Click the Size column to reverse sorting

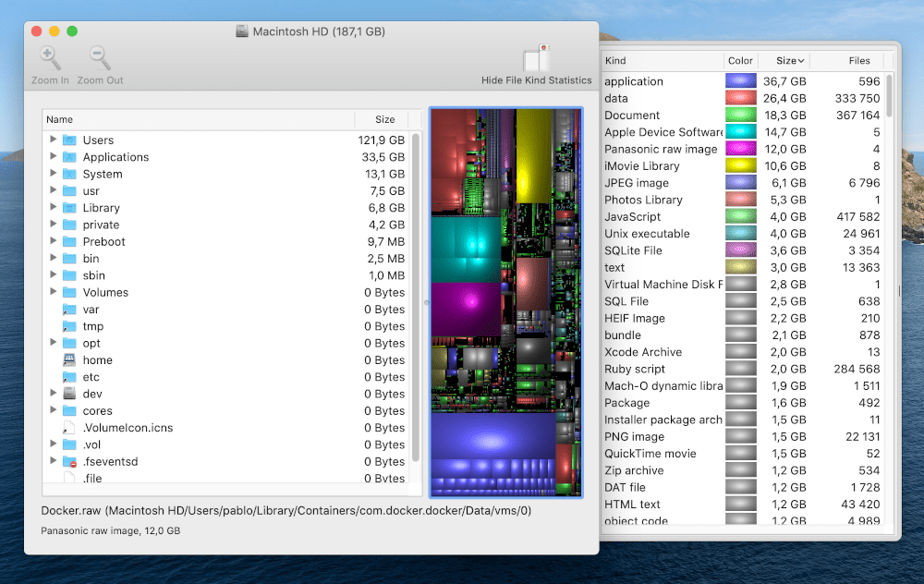[x=788, y=60]
